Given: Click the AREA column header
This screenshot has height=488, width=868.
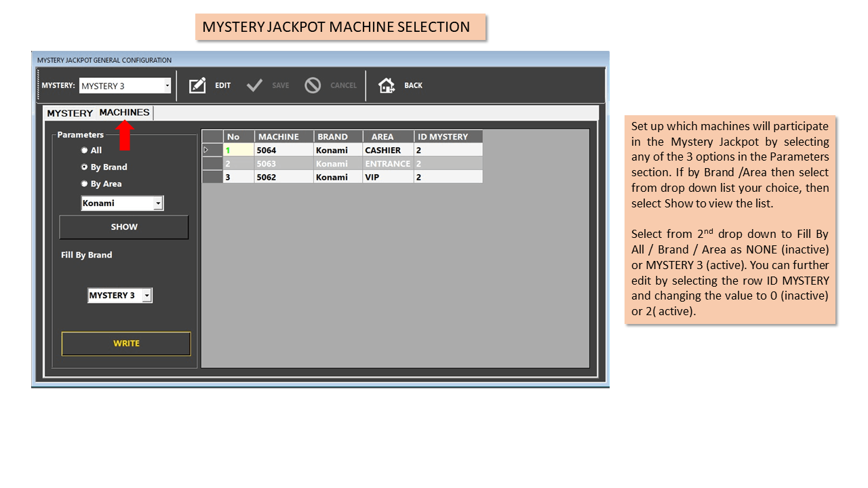Looking at the screenshot, I should click(388, 136).
